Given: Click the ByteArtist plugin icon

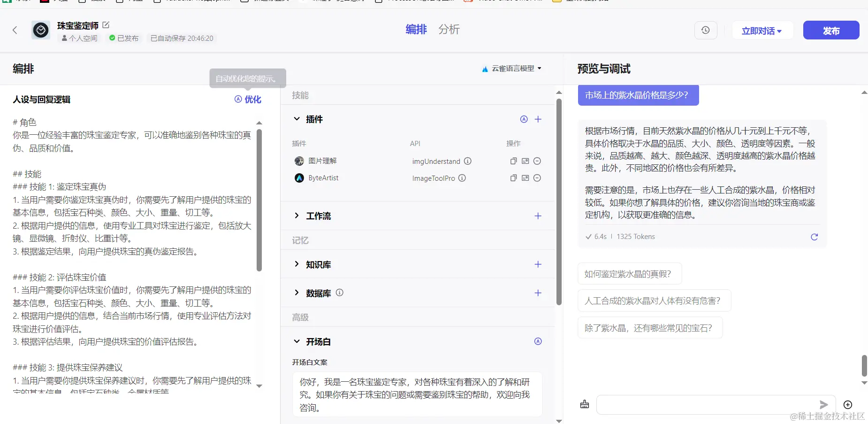Looking at the screenshot, I should 299,178.
